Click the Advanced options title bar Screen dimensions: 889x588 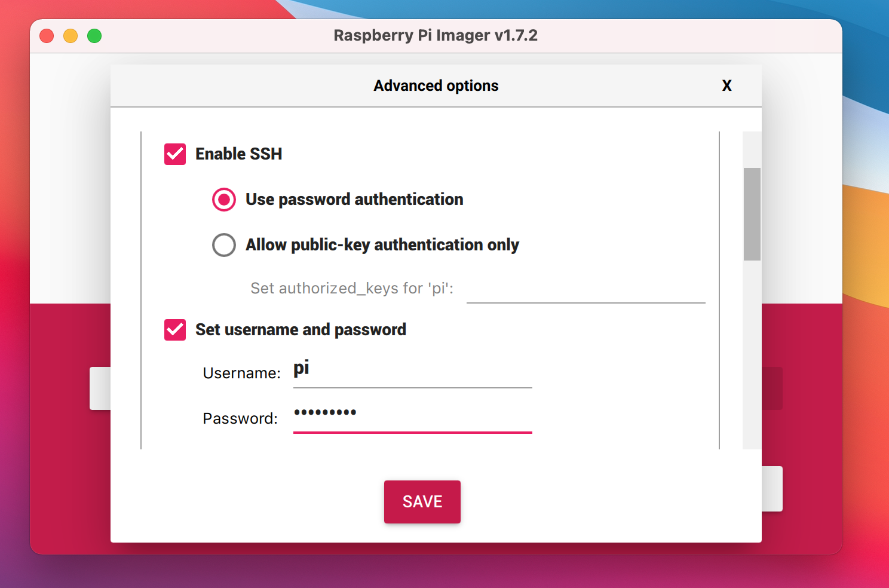coord(436,85)
